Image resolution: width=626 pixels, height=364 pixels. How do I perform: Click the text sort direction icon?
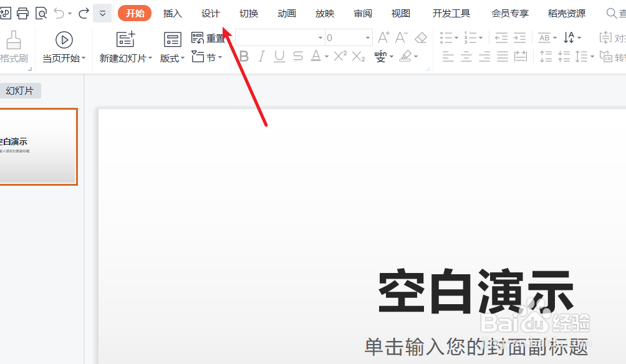(x=569, y=37)
